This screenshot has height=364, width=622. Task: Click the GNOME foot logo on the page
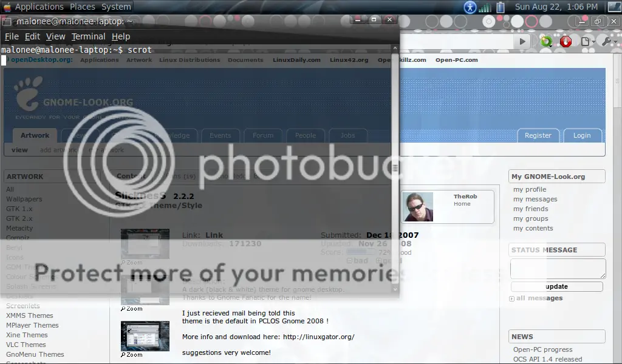click(x=28, y=93)
